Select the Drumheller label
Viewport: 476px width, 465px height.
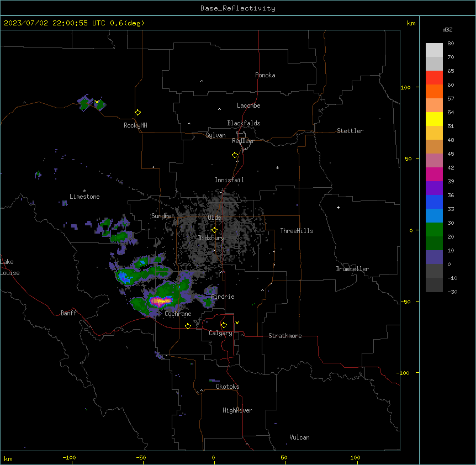point(352,269)
